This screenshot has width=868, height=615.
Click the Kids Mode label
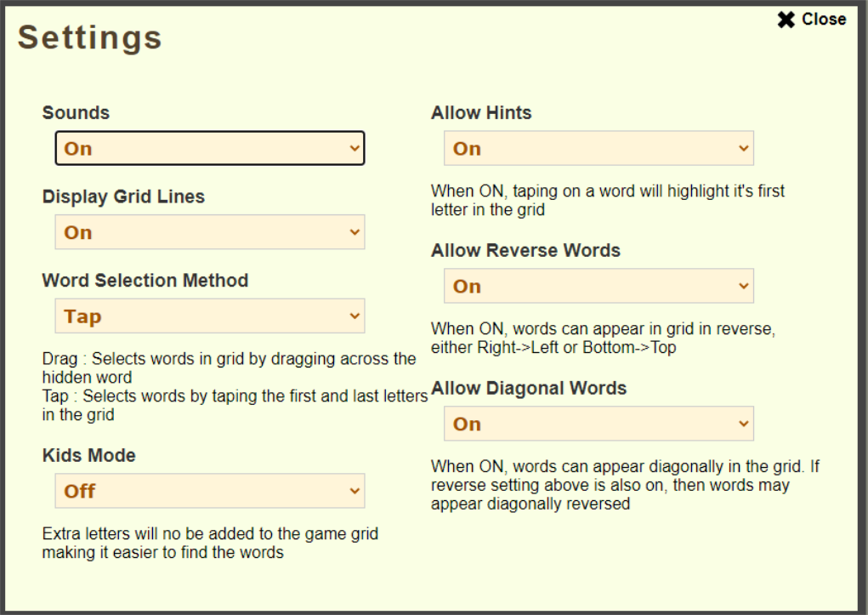click(x=88, y=455)
